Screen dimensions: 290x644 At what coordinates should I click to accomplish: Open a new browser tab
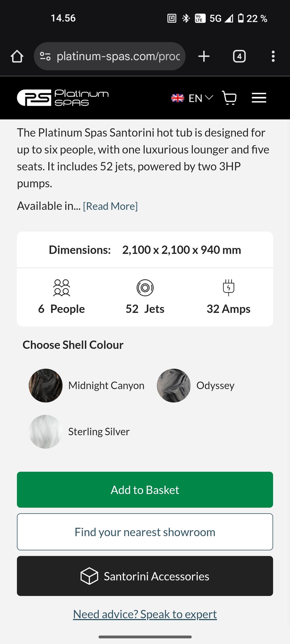[204, 56]
